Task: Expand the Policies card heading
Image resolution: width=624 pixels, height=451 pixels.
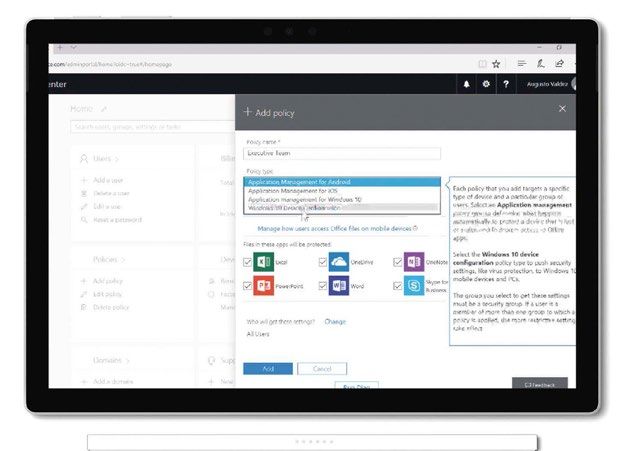Action: (109, 260)
